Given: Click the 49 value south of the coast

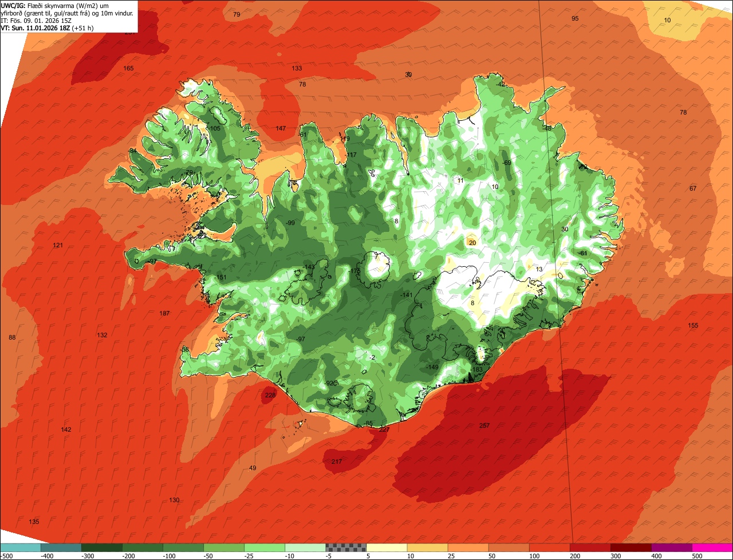Looking at the screenshot, I should [253, 468].
